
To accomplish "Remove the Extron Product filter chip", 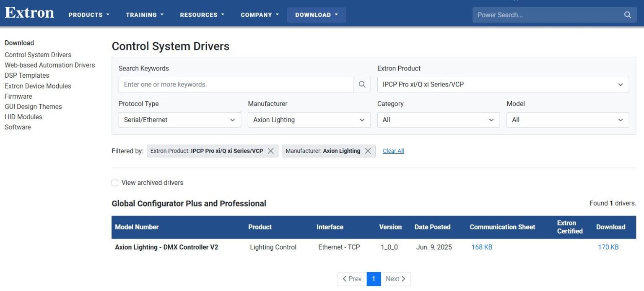I will click(x=271, y=151).
